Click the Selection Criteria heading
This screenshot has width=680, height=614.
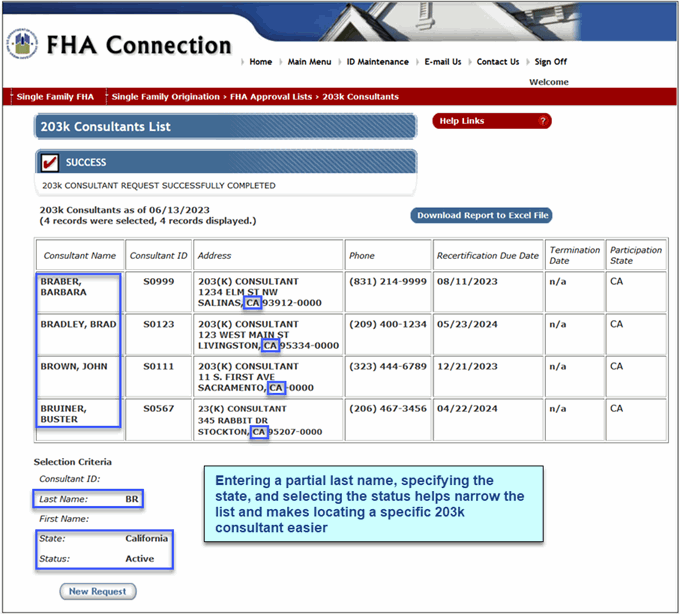(x=73, y=462)
